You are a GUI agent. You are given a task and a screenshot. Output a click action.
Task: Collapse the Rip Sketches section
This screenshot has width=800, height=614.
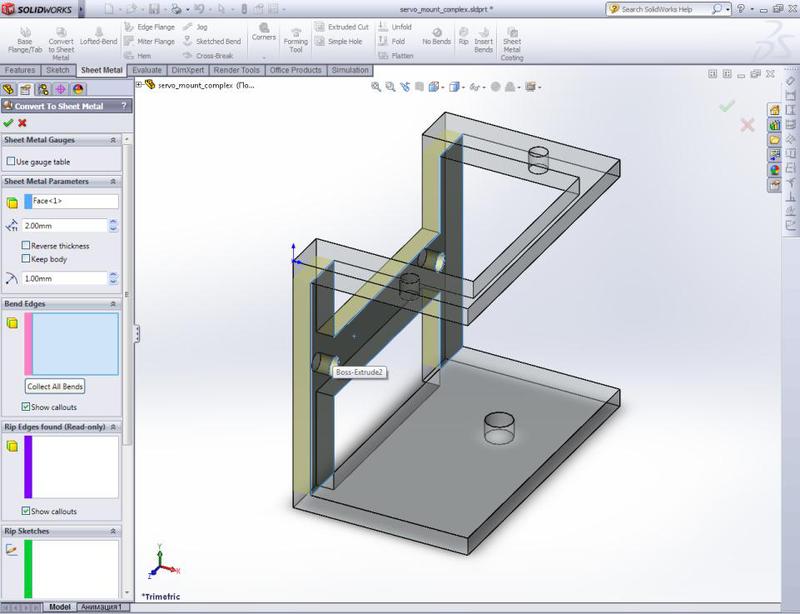tap(113, 531)
